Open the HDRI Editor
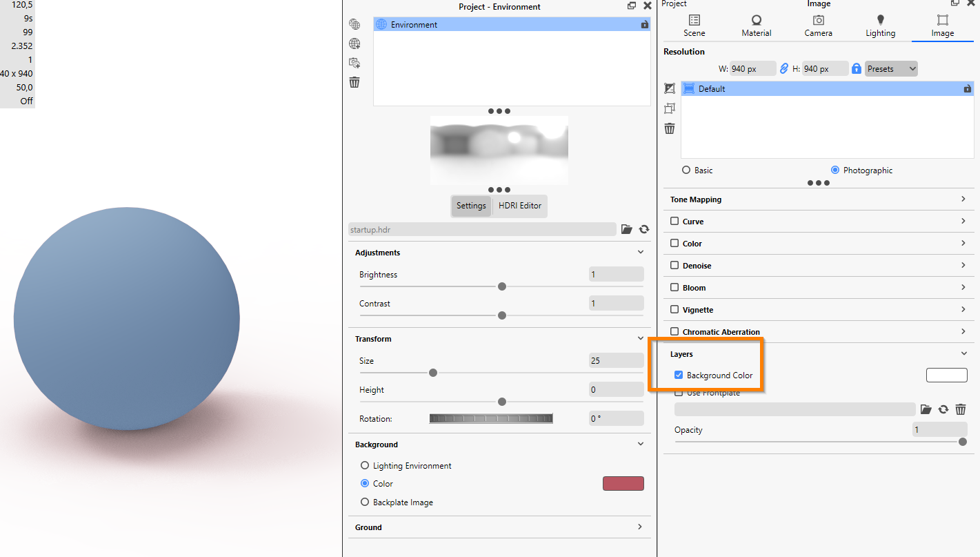The width and height of the screenshot is (980, 557). point(520,206)
